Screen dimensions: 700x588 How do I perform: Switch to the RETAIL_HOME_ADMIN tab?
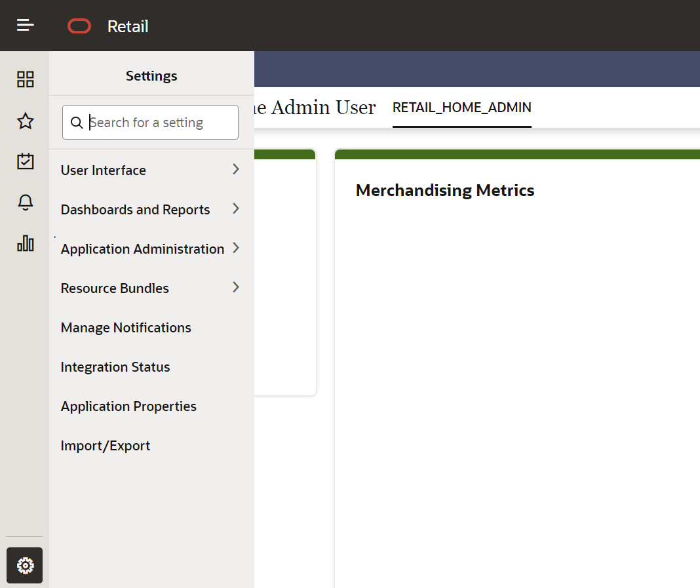coord(461,108)
